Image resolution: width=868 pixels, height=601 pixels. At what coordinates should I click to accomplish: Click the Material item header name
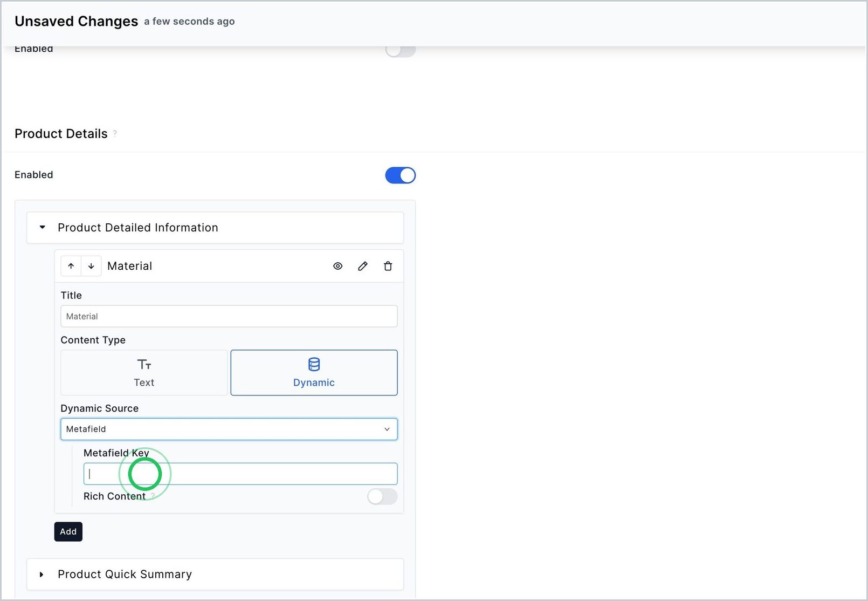click(130, 266)
